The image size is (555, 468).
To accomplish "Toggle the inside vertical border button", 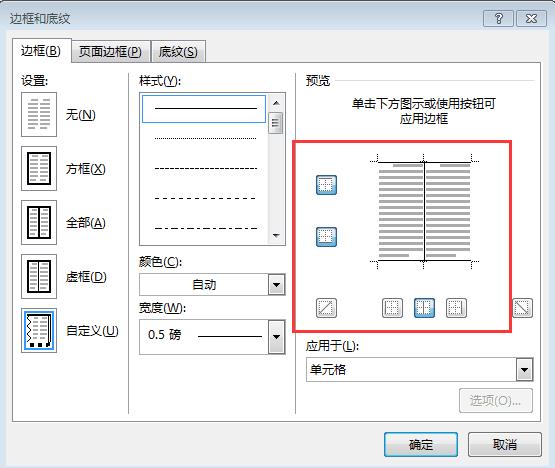I will coord(424,308).
